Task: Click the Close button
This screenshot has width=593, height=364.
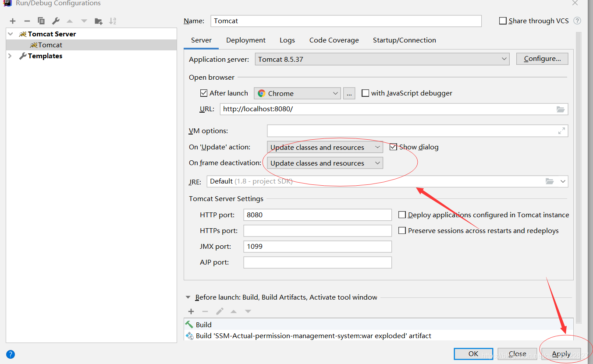Action: coord(518,354)
